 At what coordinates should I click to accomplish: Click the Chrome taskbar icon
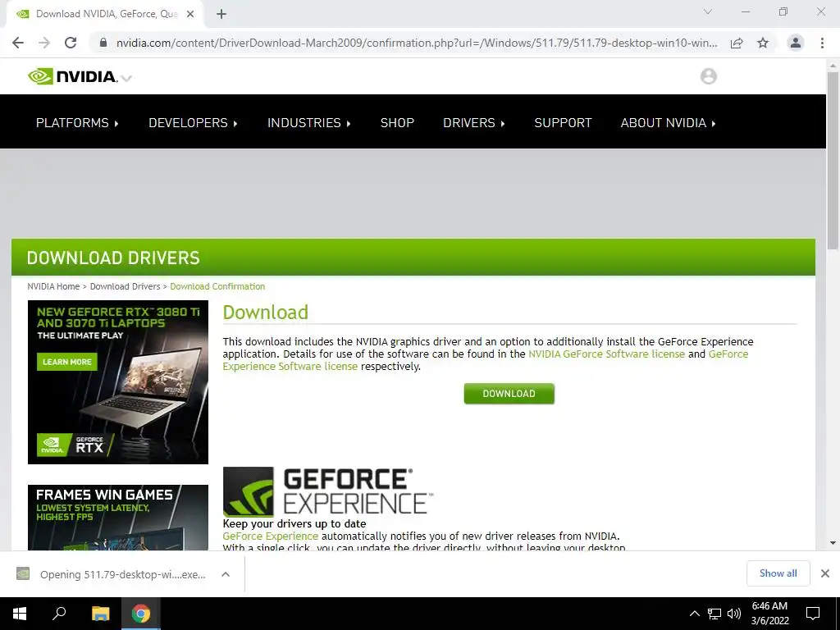(141, 614)
